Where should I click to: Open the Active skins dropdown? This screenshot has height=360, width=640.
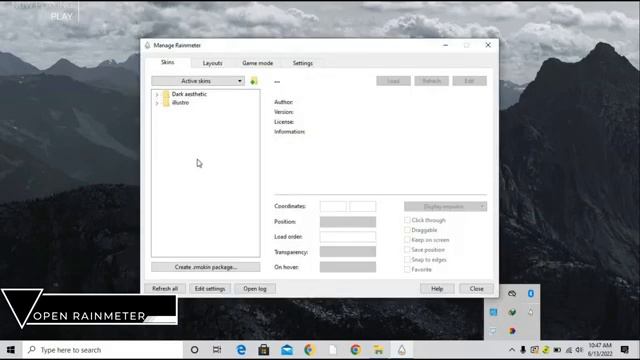[x=198, y=81]
